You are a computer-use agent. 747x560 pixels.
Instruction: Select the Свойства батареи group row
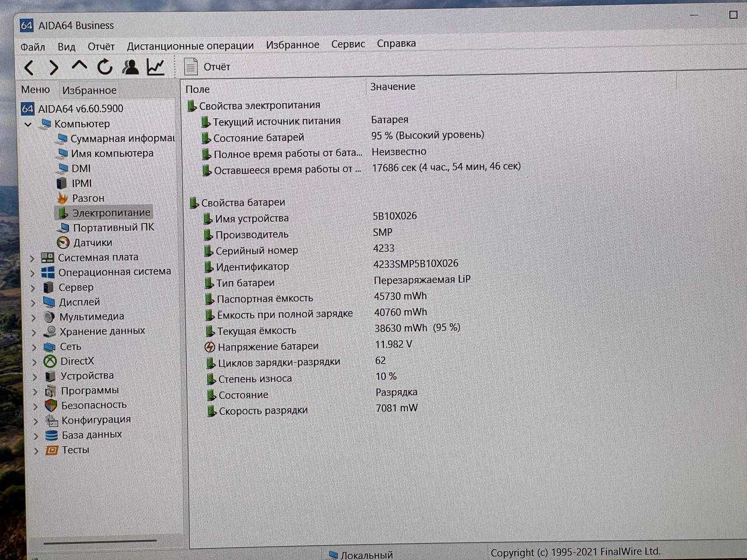pyautogui.click(x=238, y=203)
